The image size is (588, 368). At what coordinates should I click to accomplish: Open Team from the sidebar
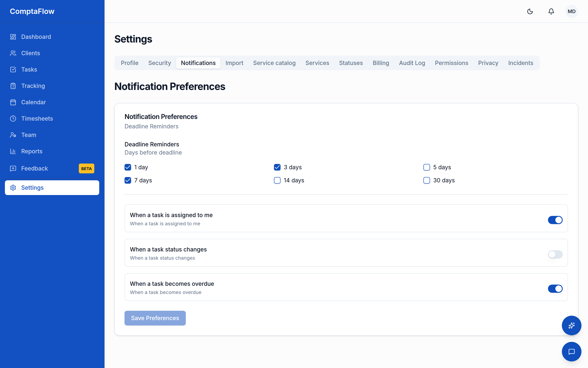pyautogui.click(x=52, y=135)
